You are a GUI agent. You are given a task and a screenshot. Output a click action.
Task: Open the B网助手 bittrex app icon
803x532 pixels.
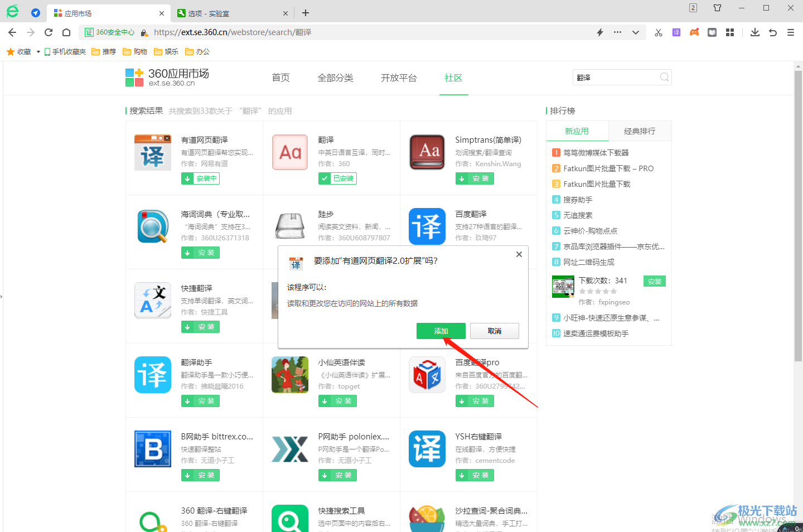click(153, 449)
